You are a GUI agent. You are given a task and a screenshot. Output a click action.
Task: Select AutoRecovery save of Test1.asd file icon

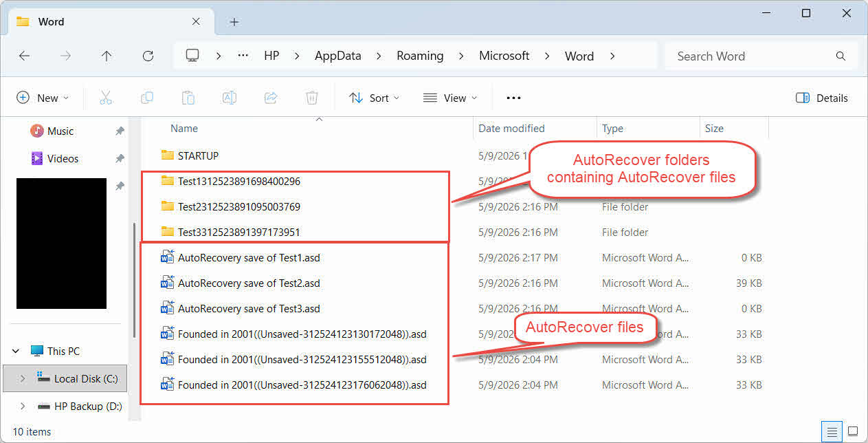[168, 257]
